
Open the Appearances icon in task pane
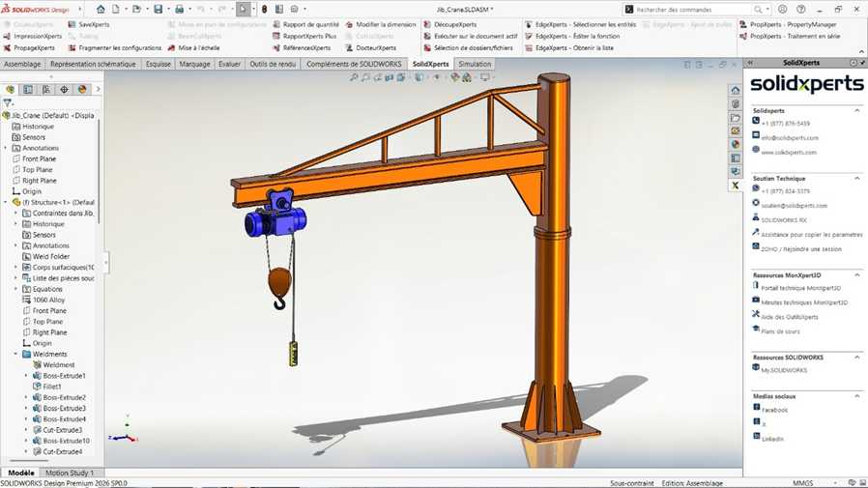(x=736, y=144)
